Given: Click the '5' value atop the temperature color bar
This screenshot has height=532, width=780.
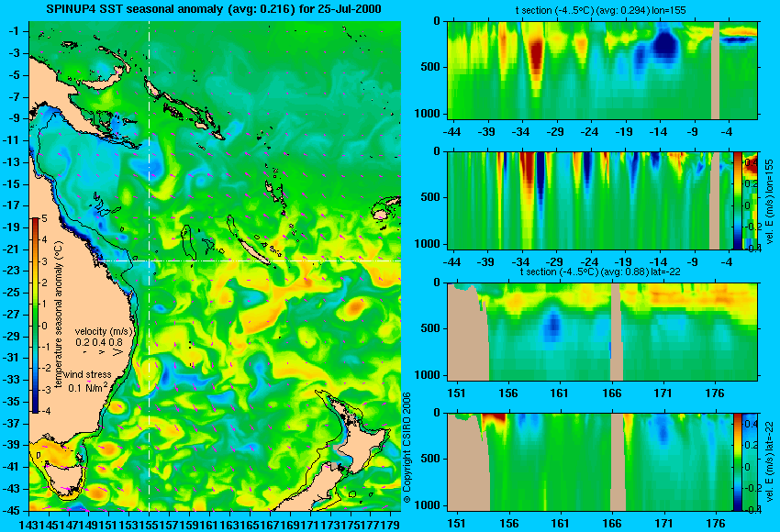Looking at the screenshot, I should coord(44,219).
